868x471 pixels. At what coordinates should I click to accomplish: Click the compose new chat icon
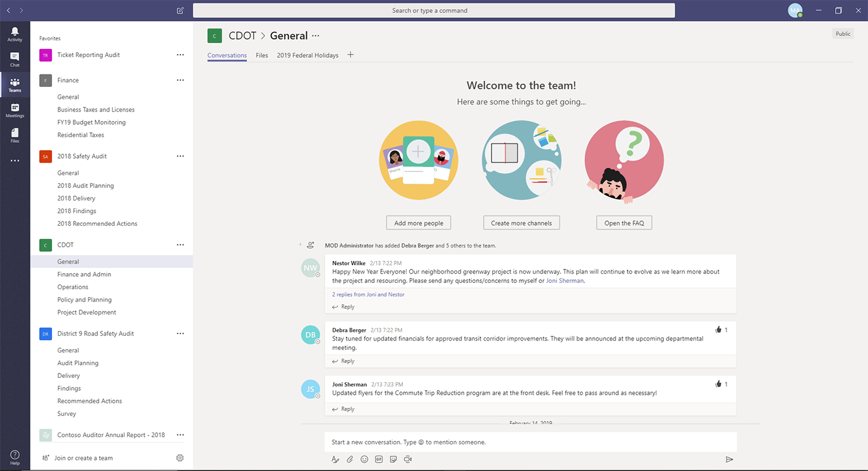180,11
